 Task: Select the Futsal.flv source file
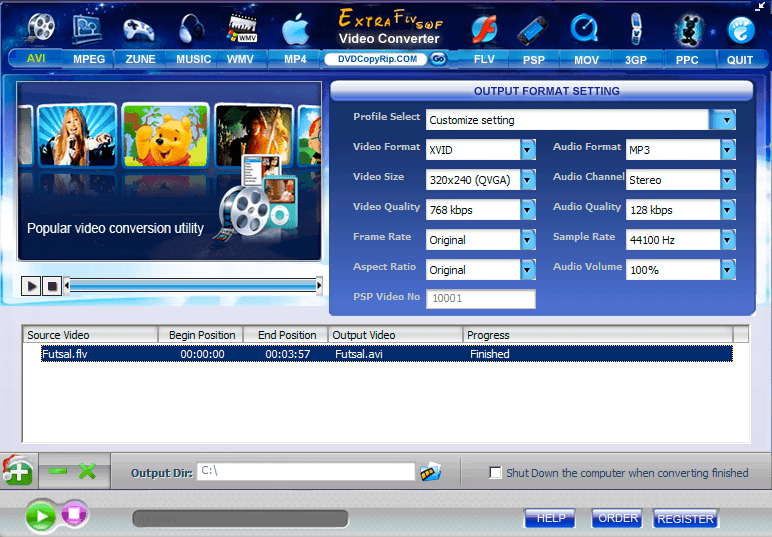click(64, 354)
